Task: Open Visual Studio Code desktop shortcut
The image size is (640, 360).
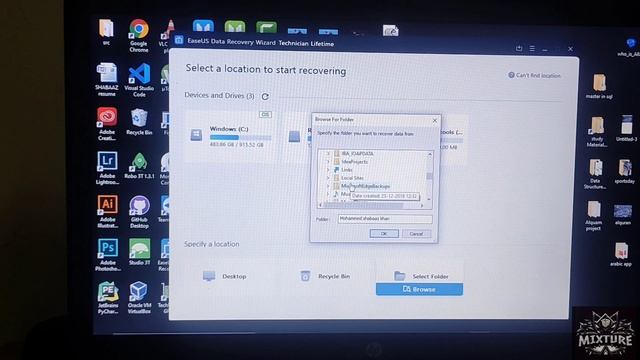Action: [139, 80]
